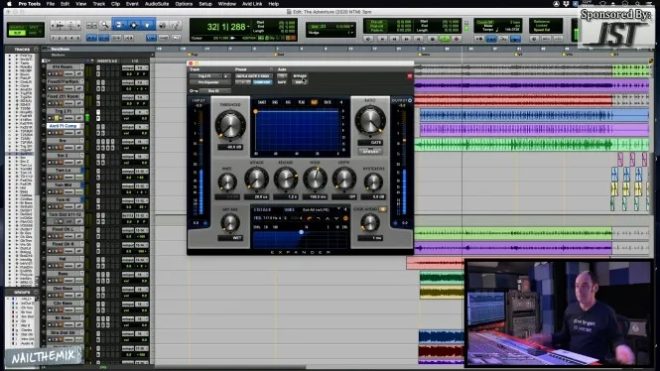Viewport: 660px width, 371px height.
Task: Toggle solo on Trig 2 PI track
Action: [x=56, y=118]
